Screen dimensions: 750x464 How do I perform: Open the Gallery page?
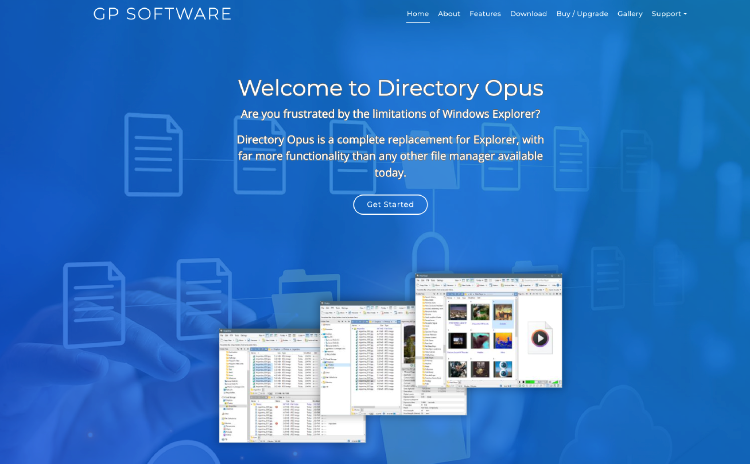[629, 14]
